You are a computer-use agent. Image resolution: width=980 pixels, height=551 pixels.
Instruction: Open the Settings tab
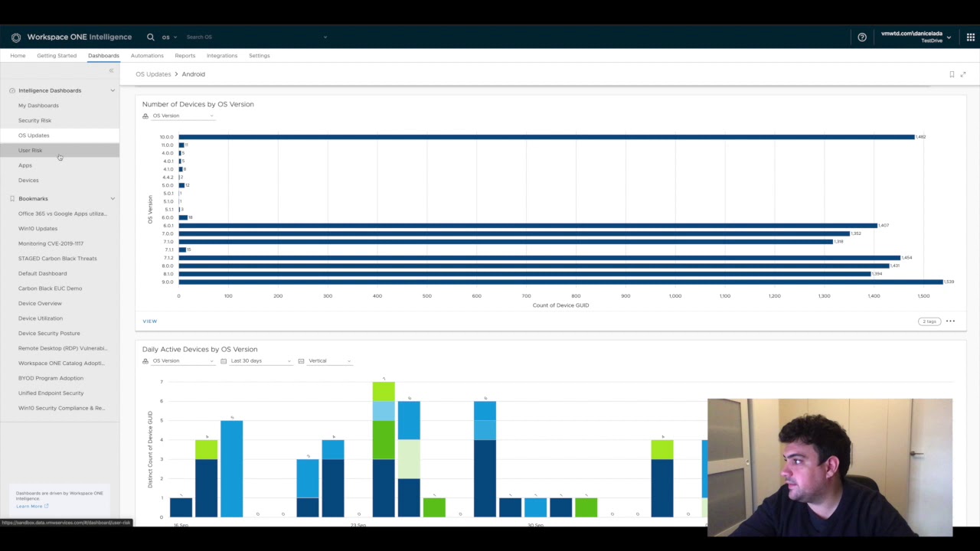pyautogui.click(x=259, y=55)
